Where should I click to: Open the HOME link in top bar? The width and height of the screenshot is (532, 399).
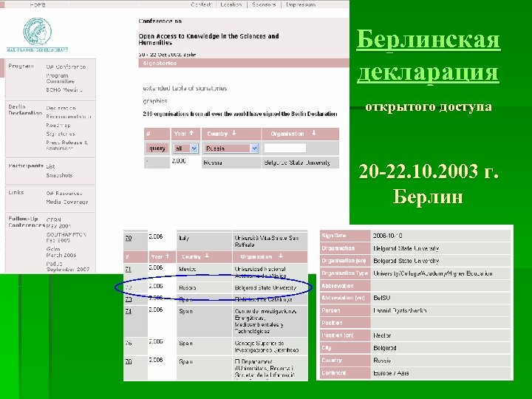38,4
